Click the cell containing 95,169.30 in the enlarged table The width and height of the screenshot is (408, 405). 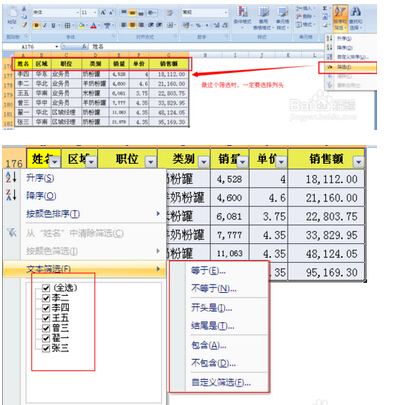tap(326, 273)
